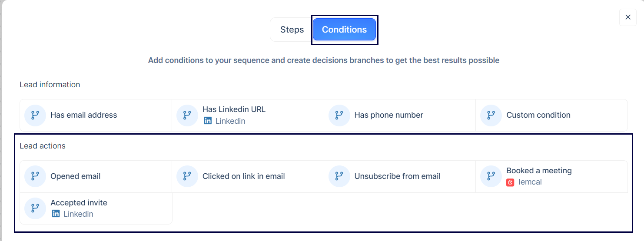Close the conditions dialog with X
Image resolution: width=644 pixels, height=241 pixels.
point(628,17)
